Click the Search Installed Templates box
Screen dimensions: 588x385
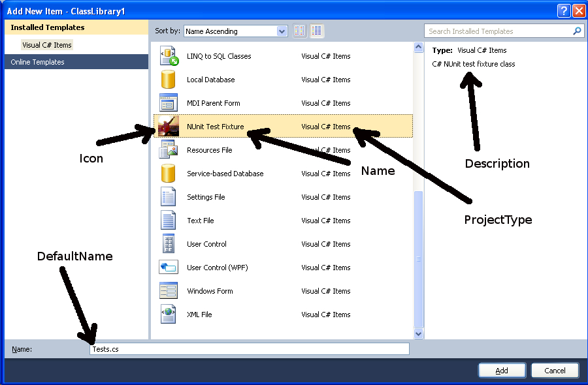point(504,31)
